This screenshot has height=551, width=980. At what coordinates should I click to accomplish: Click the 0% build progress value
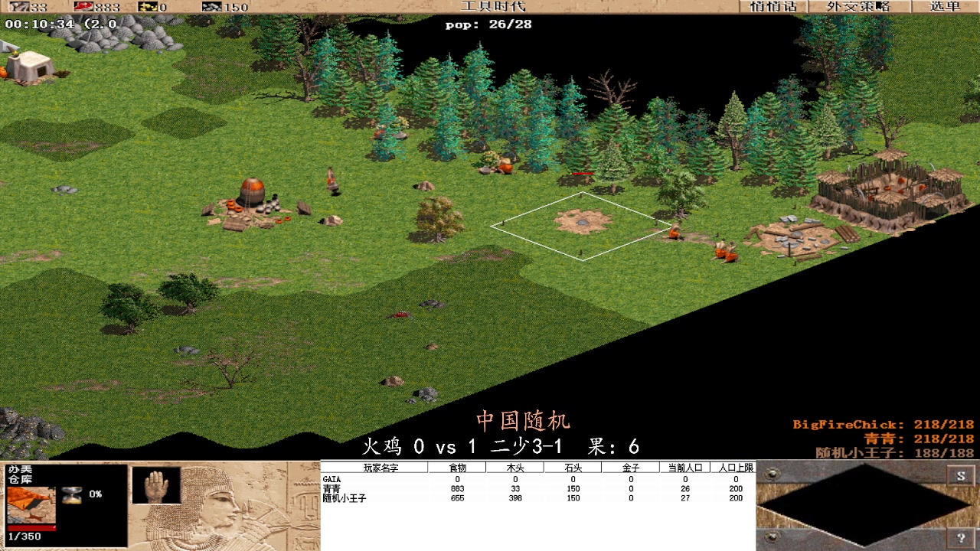[95, 494]
